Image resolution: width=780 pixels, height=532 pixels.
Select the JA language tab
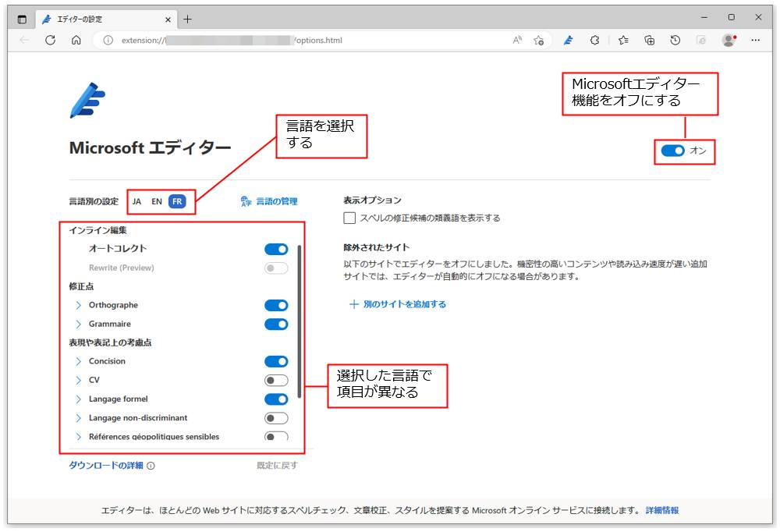point(136,201)
